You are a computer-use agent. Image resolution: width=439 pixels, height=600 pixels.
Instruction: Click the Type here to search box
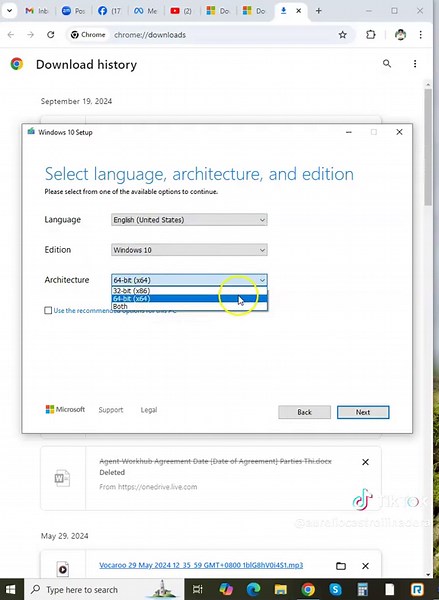pos(103,590)
